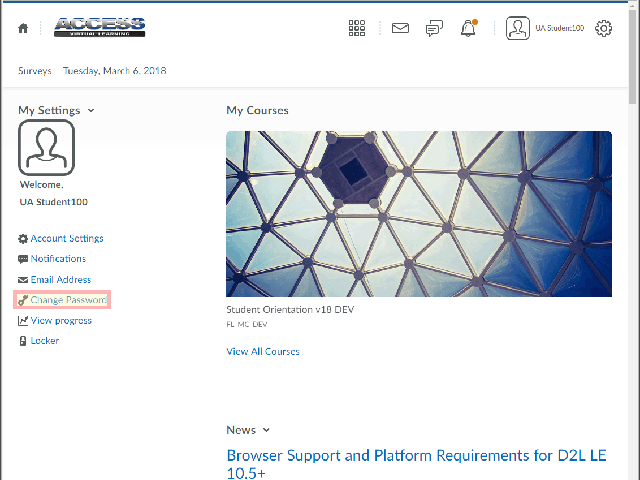Open the admin tools gear icon

(604, 28)
